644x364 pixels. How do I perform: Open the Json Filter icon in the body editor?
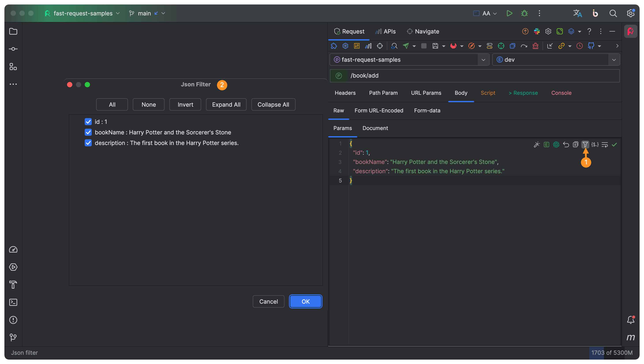(x=586, y=145)
